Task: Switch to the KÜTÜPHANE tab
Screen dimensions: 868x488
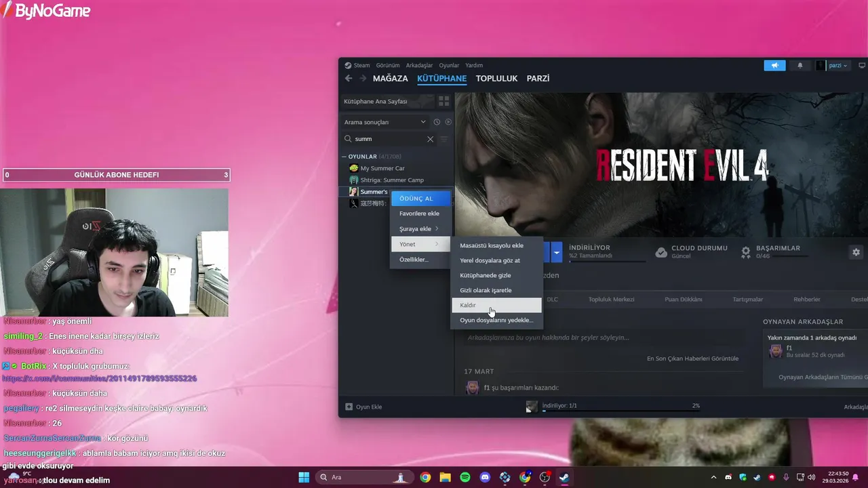Action: [442, 79]
